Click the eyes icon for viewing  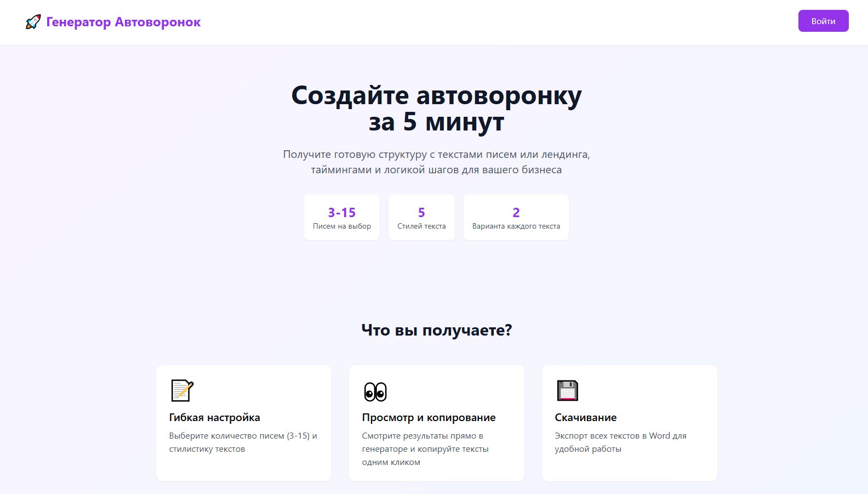tap(375, 391)
